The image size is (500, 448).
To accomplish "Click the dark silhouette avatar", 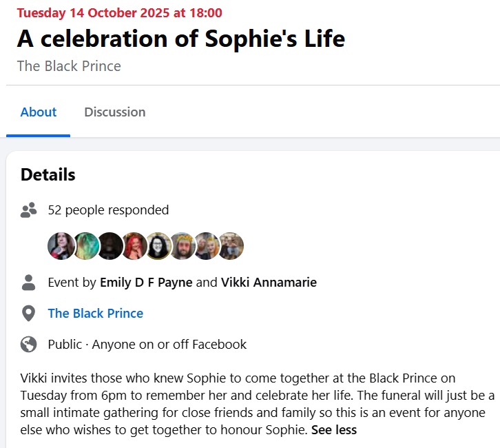I will [x=110, y=246].
